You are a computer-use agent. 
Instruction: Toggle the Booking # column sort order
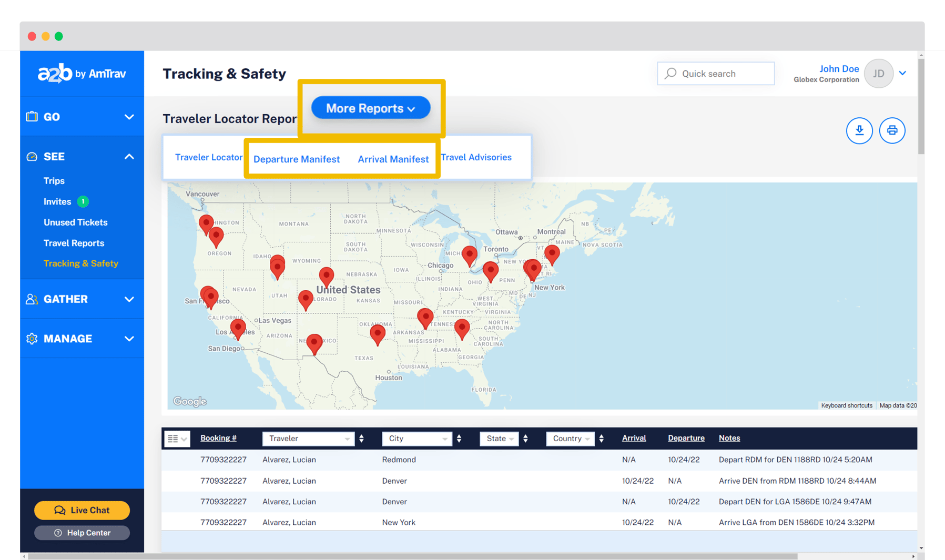218,437
